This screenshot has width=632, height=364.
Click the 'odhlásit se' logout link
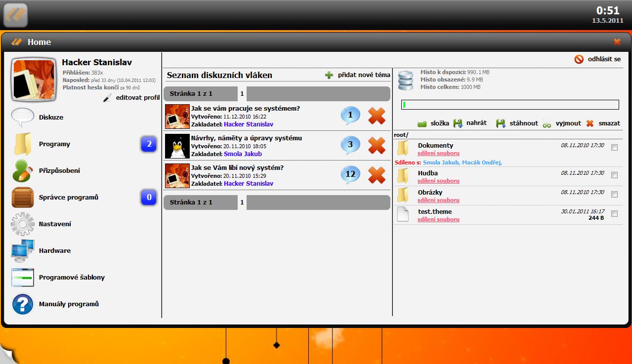[604, 59]
